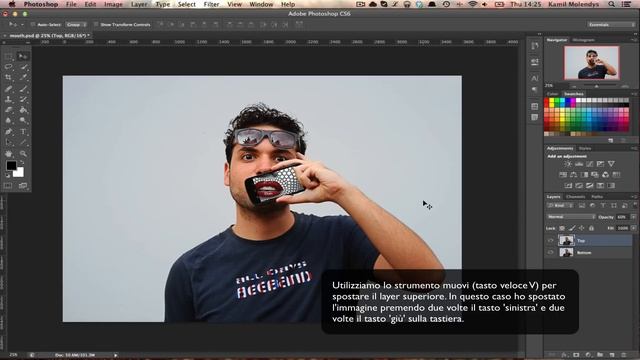This screenshot has width=640, height=360.
Task: Select the Zoom tool
Action: (x=23, y=154)
